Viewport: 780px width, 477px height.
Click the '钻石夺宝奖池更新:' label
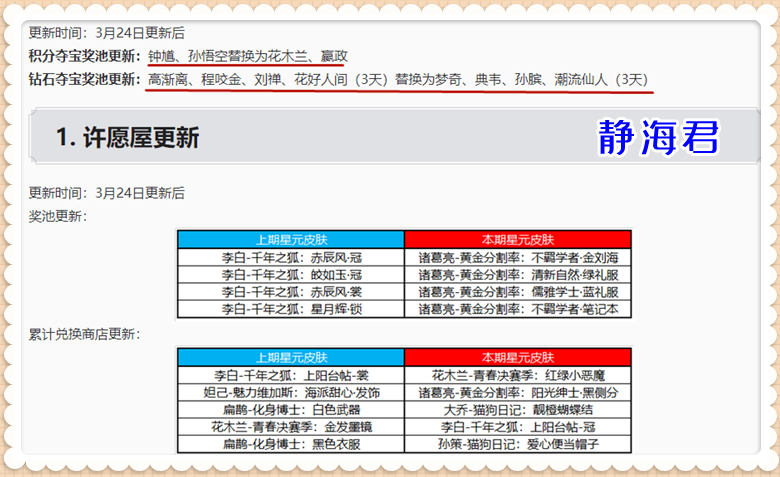(85, 79)
